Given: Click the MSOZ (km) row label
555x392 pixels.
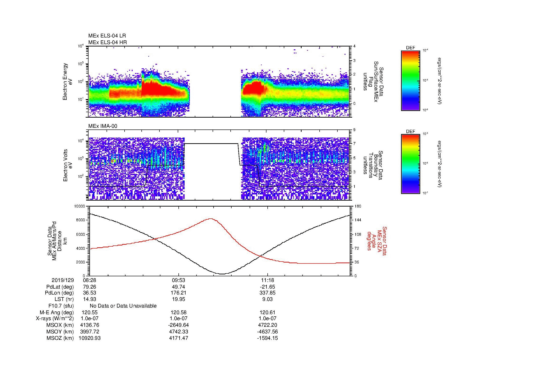Looking at the screenshot, I should point(60,338).
